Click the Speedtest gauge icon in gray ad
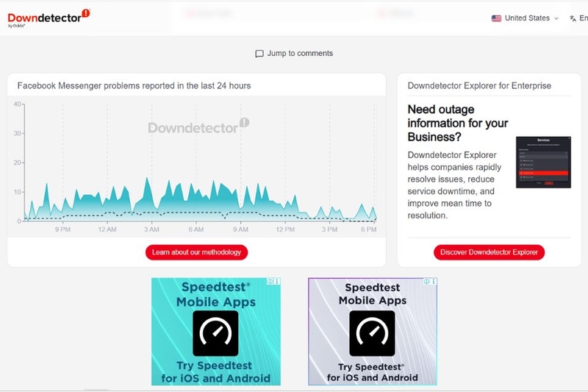 (x=372, y=333)
